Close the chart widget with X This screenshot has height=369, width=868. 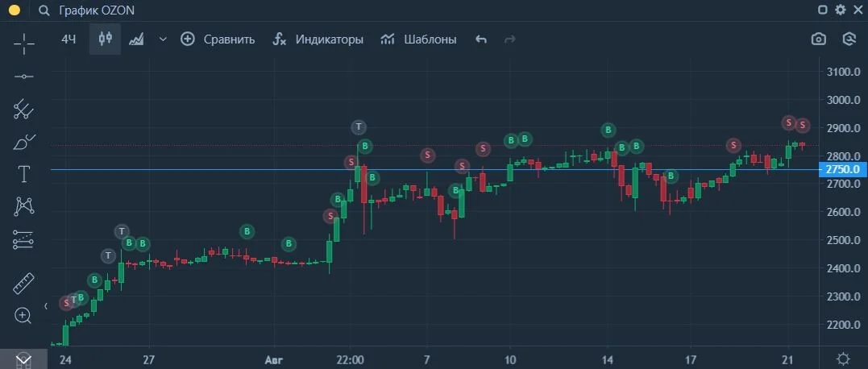tap(858, 10)
